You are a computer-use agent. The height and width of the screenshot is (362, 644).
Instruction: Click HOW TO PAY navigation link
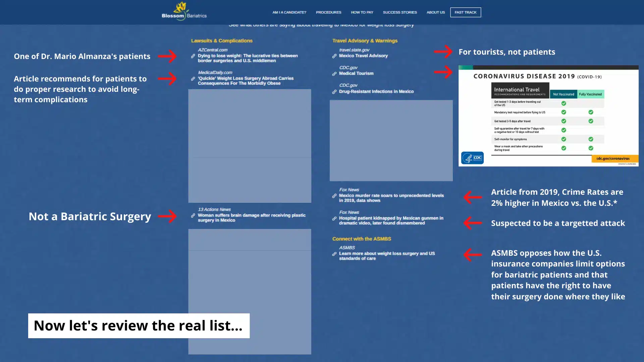pos(362,12)
